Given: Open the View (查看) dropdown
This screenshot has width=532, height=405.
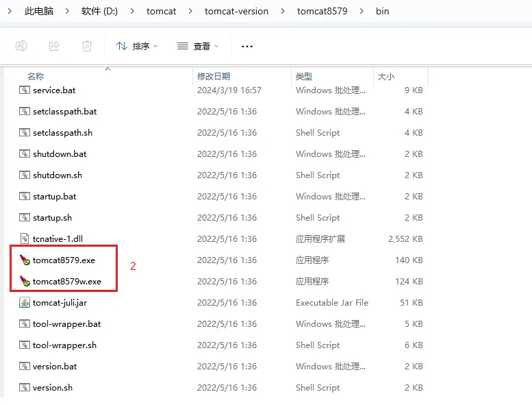Looking at the screenshot, I should (x=198, y=46).
